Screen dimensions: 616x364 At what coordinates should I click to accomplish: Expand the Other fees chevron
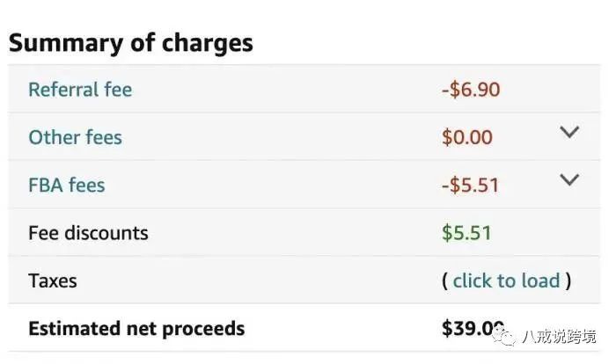[x=569, y=132]
